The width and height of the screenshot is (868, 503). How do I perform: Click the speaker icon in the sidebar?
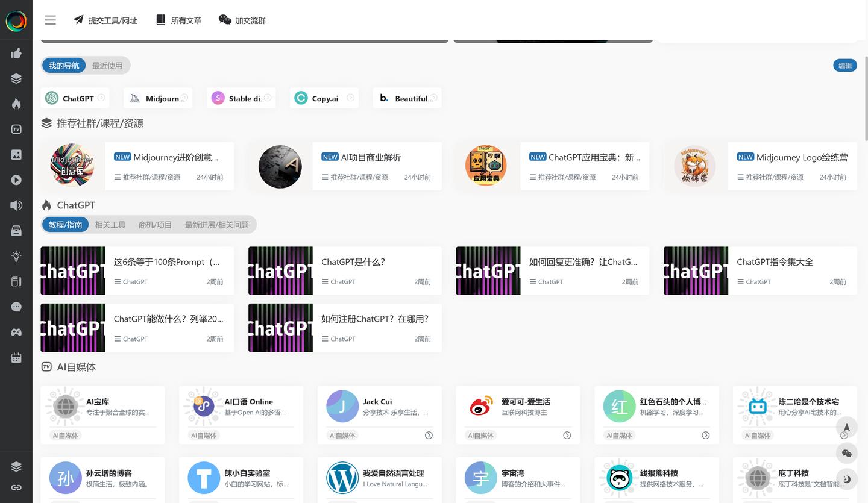16,205
